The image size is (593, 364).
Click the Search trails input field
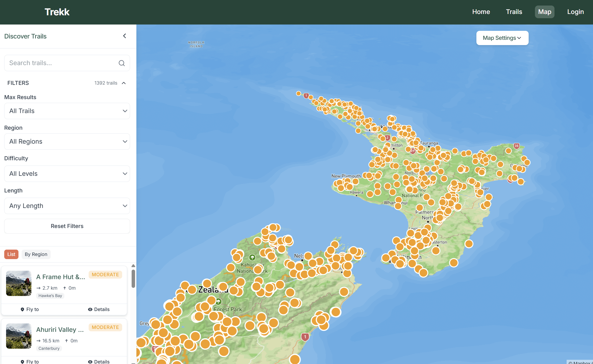click(58, 63)
